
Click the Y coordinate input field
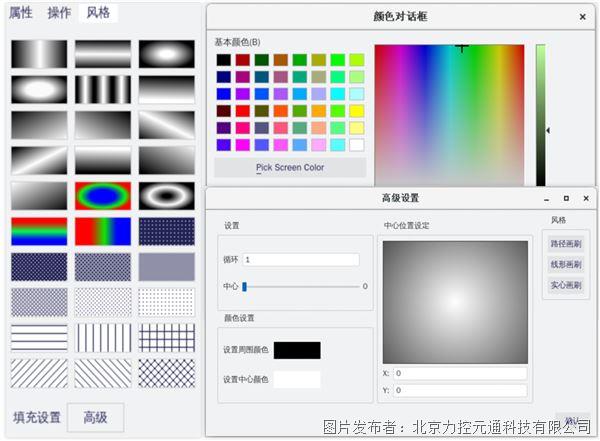(x=460, y=390)
